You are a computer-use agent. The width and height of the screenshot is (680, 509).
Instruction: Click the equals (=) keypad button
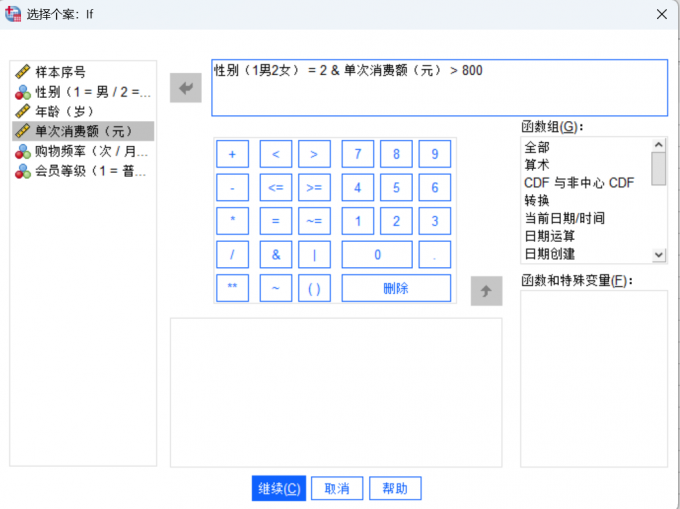(x=276, y=221)
